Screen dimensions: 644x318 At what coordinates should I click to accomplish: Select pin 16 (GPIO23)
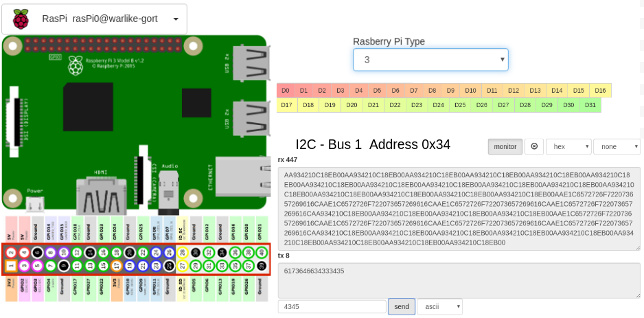click(x=103, y=253)
